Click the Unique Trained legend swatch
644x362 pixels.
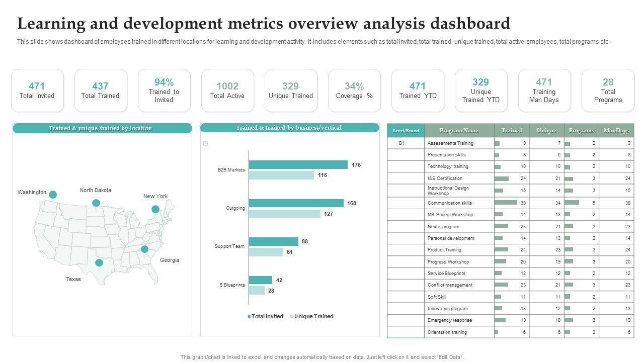[x=291, y=317]
